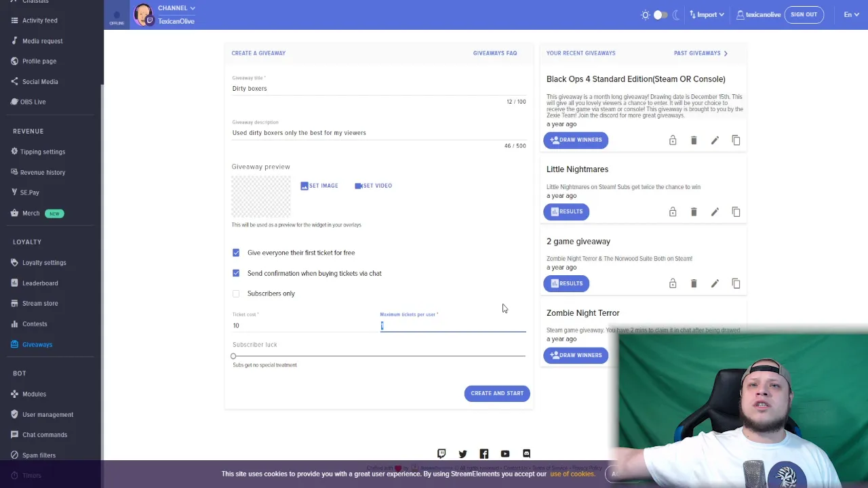Open the En language dropdown
Viewport: 868px width, 488px height.
coord(852,15)
